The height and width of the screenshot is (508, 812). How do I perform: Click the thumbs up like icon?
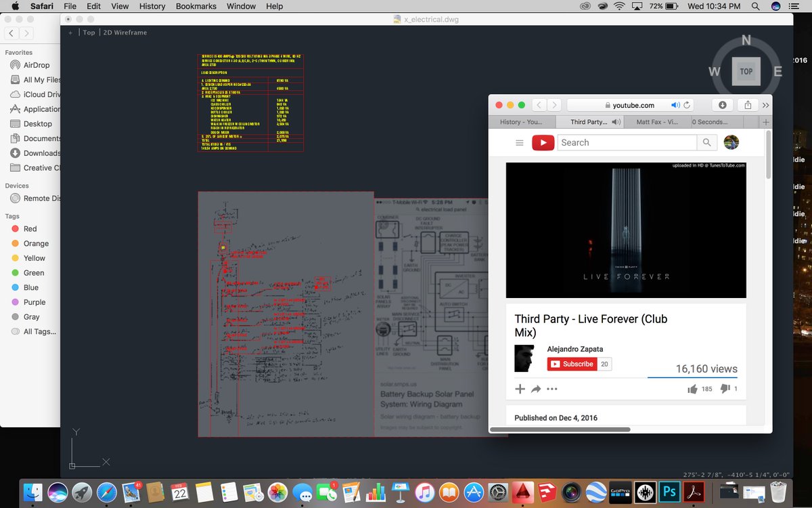tap(692, 389)
